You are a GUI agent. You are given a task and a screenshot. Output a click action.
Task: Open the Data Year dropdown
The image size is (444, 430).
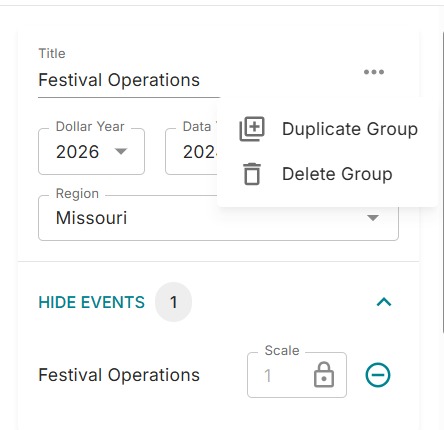(191, 152)
